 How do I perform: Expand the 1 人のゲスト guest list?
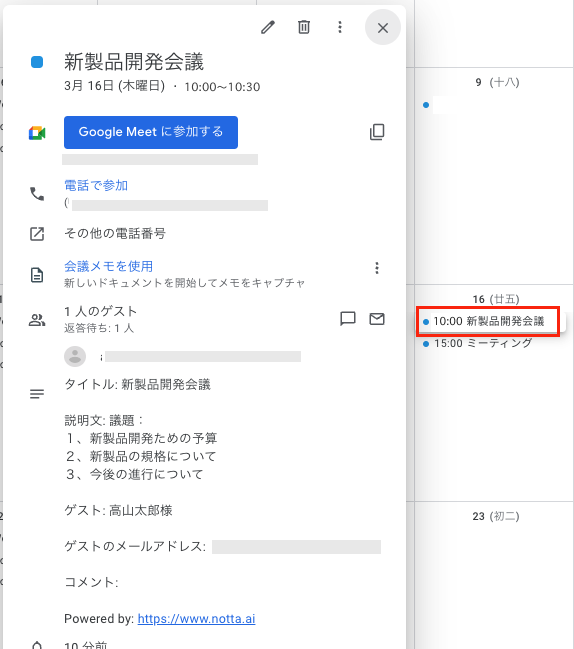coord(101,311)
